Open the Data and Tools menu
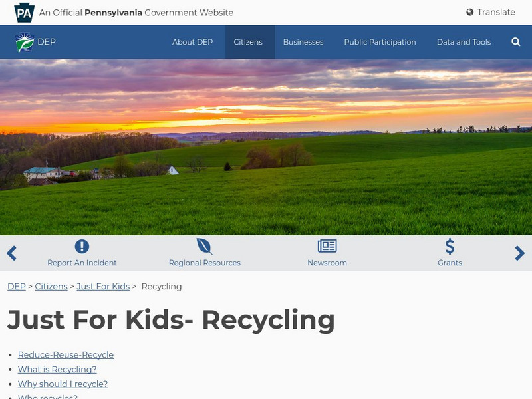 click(x=464, y=42)
